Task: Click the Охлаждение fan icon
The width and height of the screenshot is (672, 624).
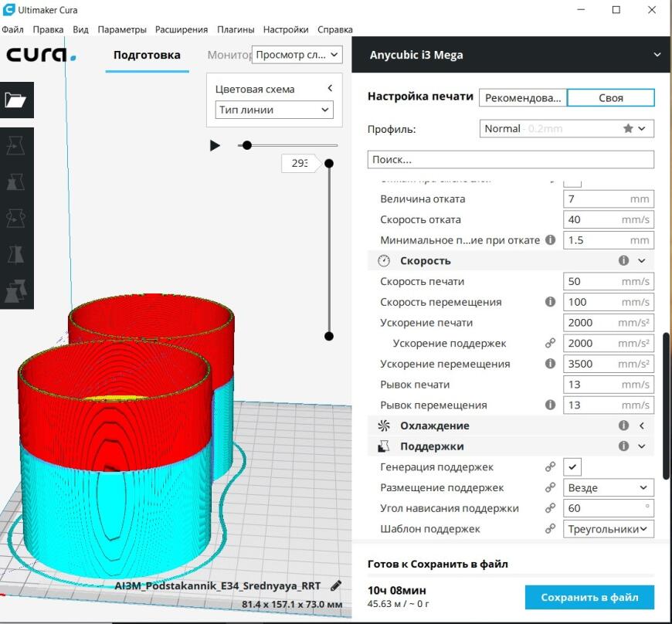Action: [x=384, y=426]
